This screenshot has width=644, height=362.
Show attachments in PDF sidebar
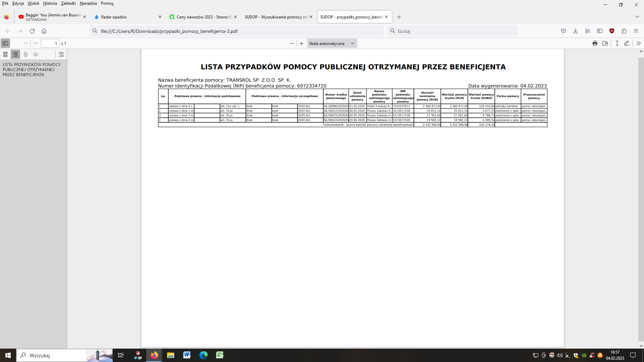point(25,54)
